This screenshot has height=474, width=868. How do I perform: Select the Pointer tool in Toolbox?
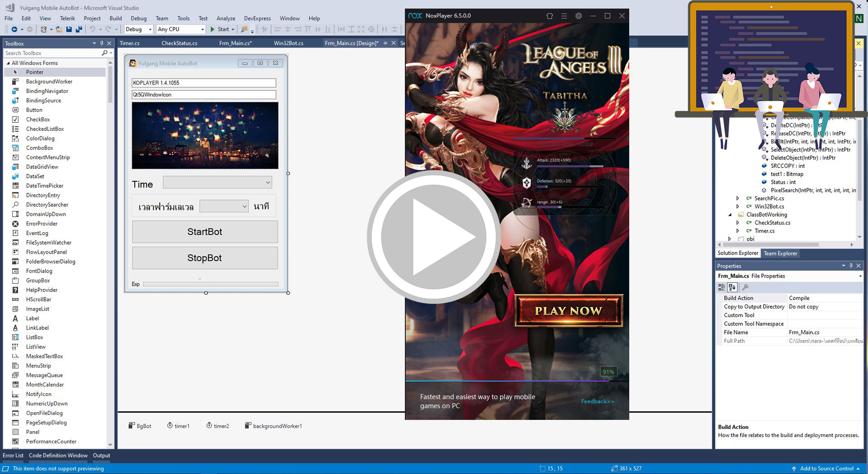tap(55, 72)
